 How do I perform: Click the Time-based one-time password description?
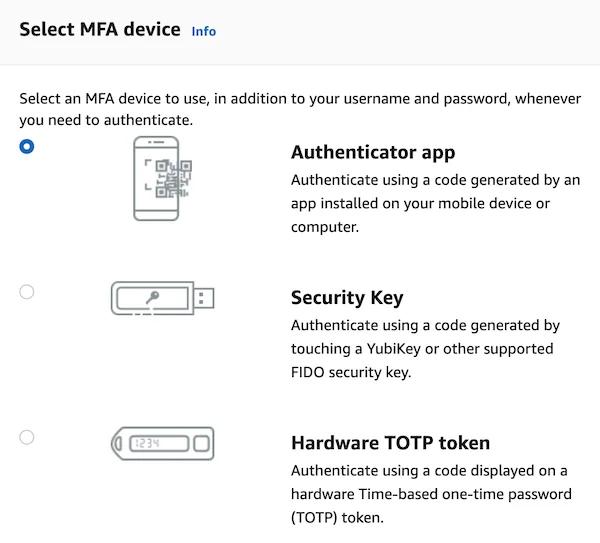click(431, 494)
